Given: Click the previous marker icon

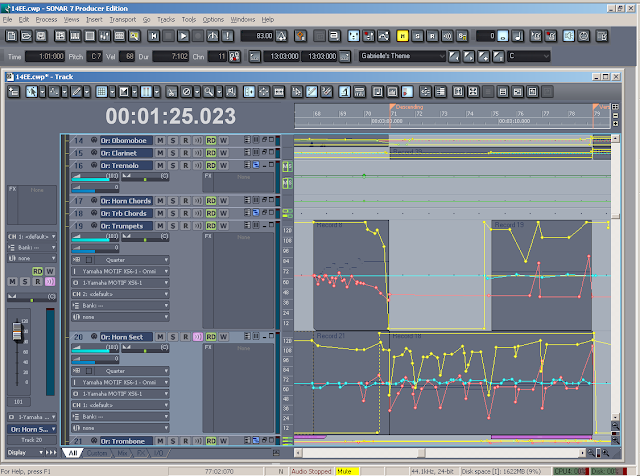Looking at the screenshot, I should click(454, 56).
